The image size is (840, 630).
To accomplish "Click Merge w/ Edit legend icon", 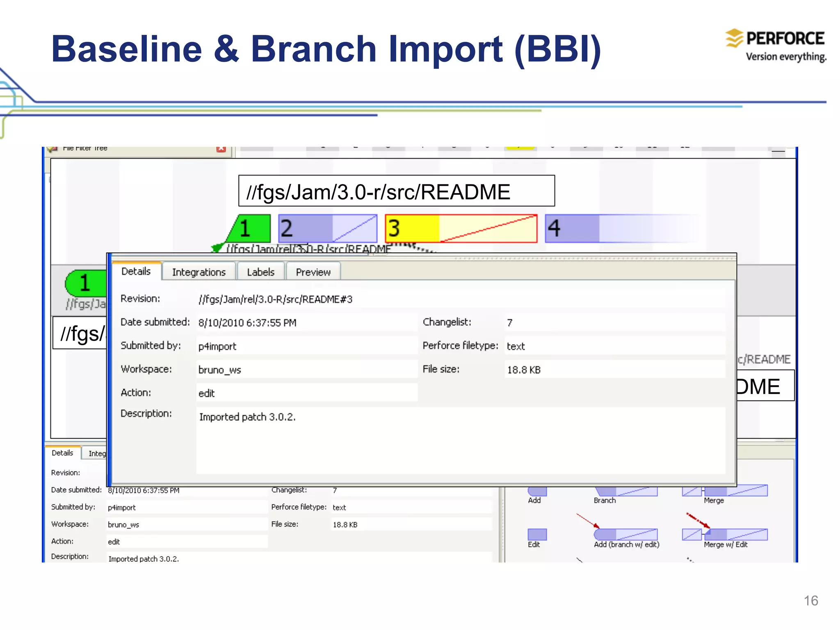I will 724,534.
